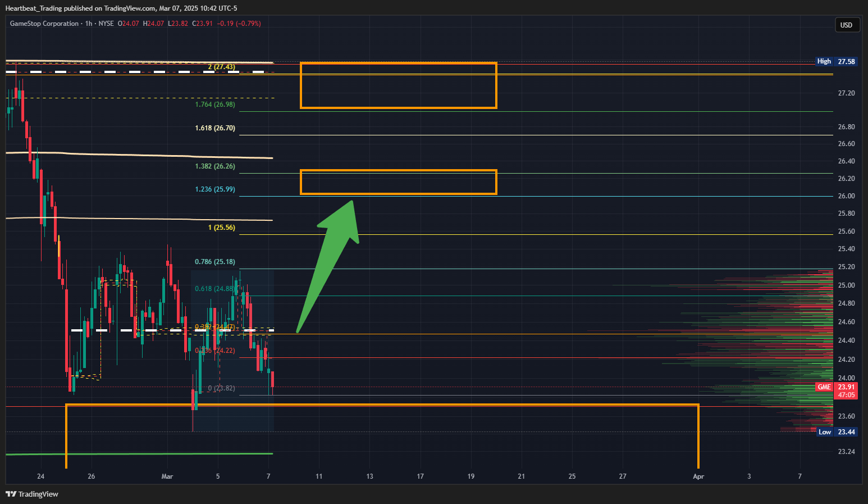Click date 25 on the time axis

coord(572,476)
